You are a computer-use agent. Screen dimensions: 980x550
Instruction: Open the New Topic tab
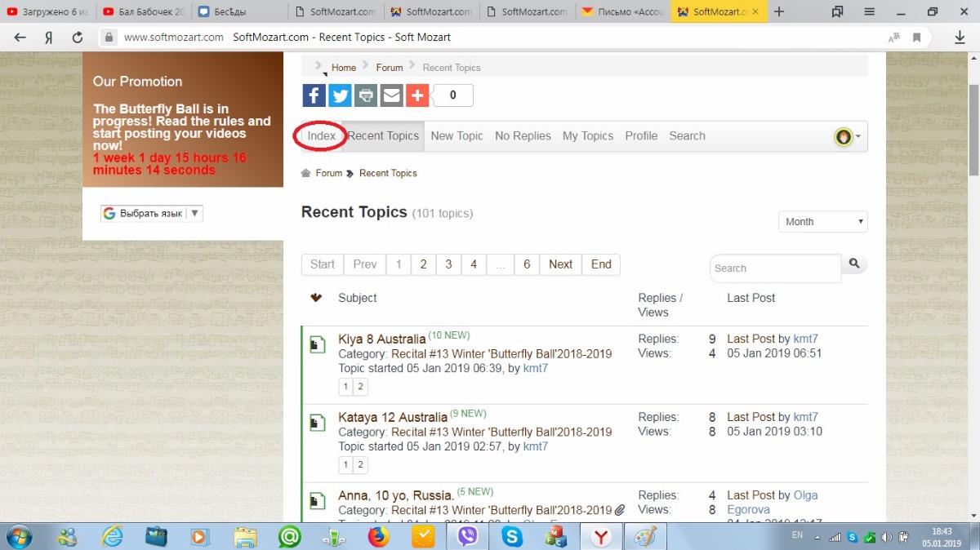tap(457, 135)
